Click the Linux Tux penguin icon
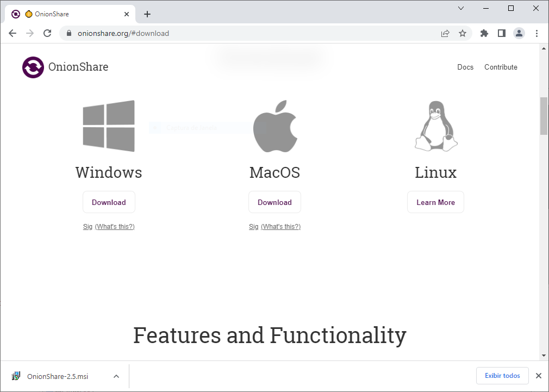 point(436,126)
